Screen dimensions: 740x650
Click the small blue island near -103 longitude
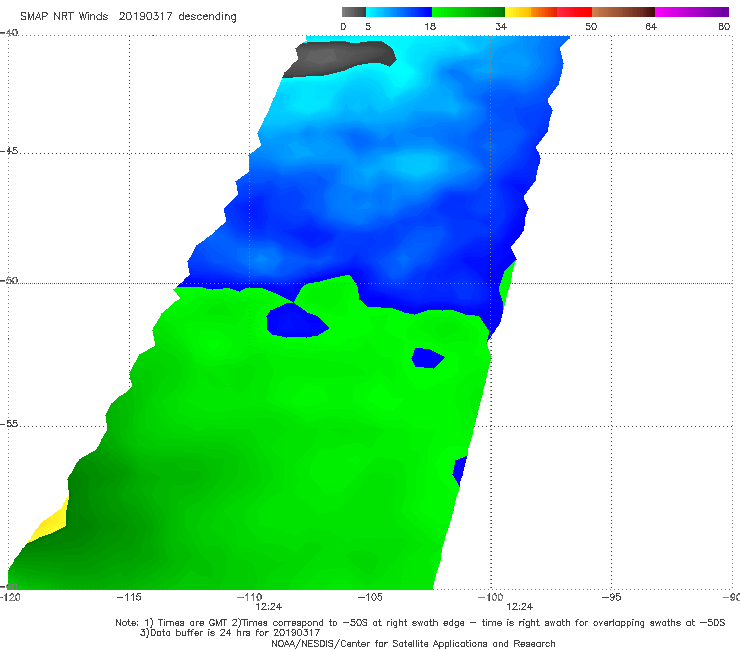click(428, 358)
